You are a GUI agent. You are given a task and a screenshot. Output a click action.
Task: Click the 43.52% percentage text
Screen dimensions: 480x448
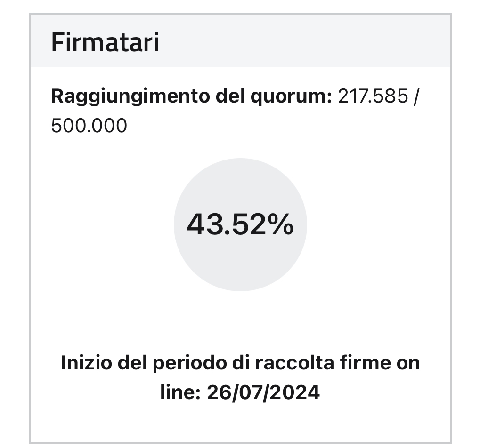(x=240, y=225)
